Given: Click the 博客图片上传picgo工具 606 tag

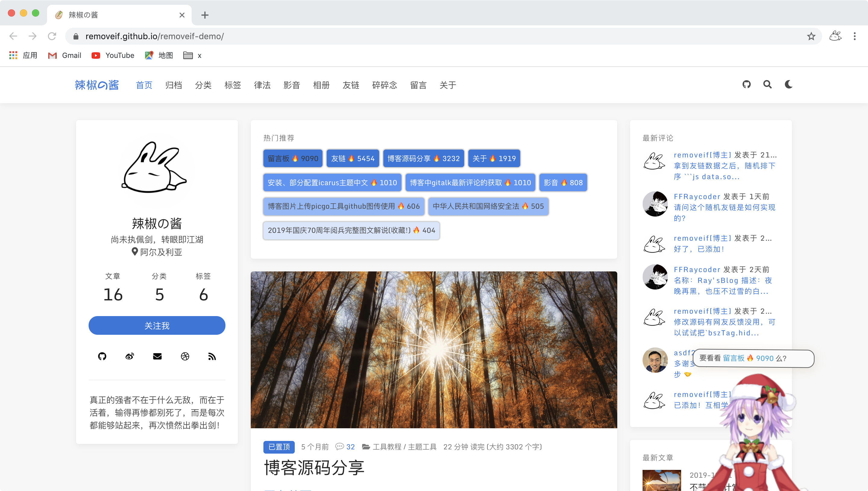Looking at the screenshot, I should 344,206.
